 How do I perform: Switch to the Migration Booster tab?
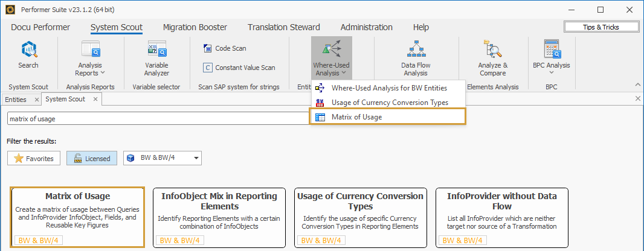click(x=195, y=27)
